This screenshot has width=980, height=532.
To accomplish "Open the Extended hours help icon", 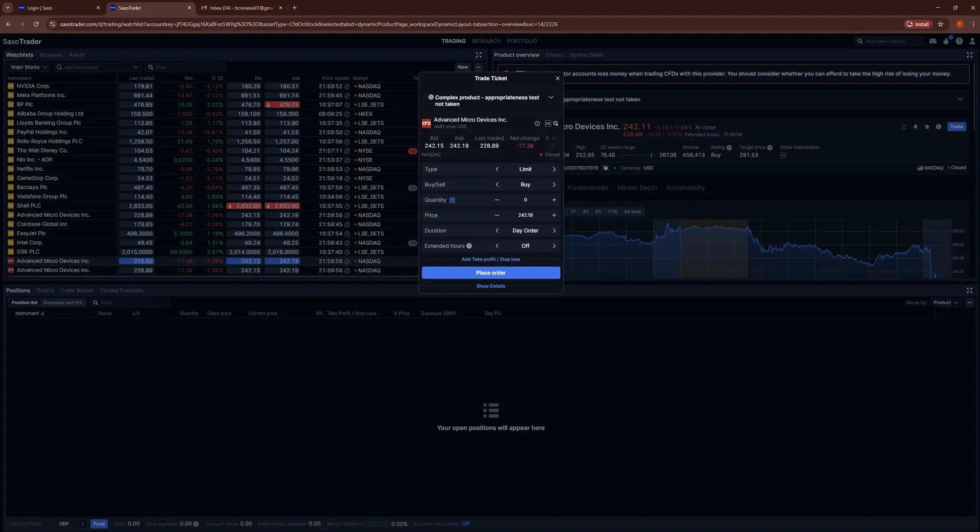I will pos(469,246).
